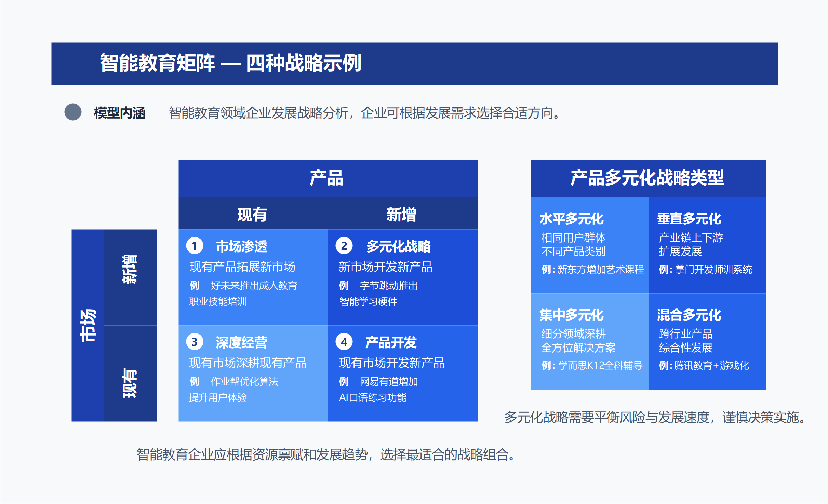Click the 例 label in 水平多元化 cell
The height and width of the screenshot is (504, 828).
click(546, 270)
